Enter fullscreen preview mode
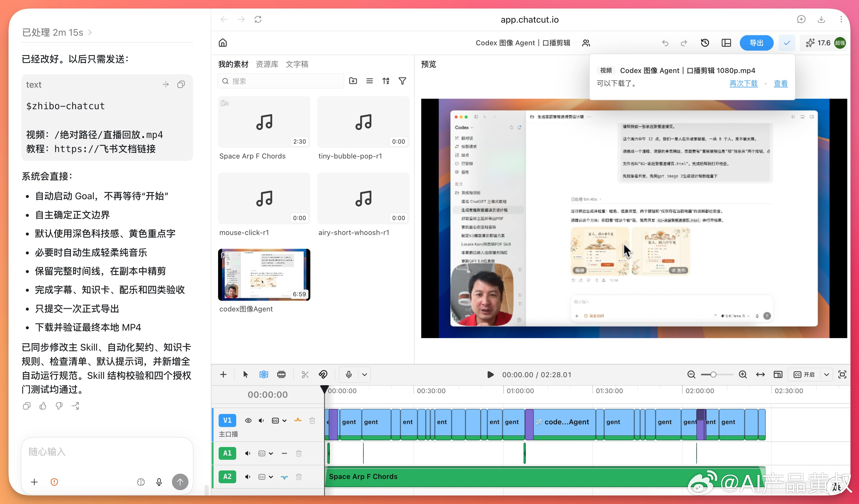This screenshot has width=859, height=504. [842, 375]
